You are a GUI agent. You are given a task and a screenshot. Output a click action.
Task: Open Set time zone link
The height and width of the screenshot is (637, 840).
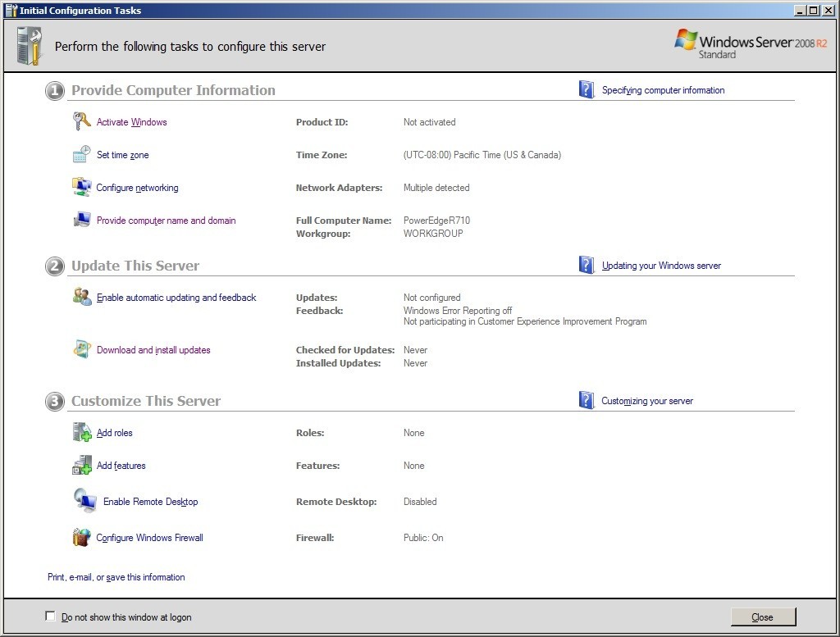(123, 155)
